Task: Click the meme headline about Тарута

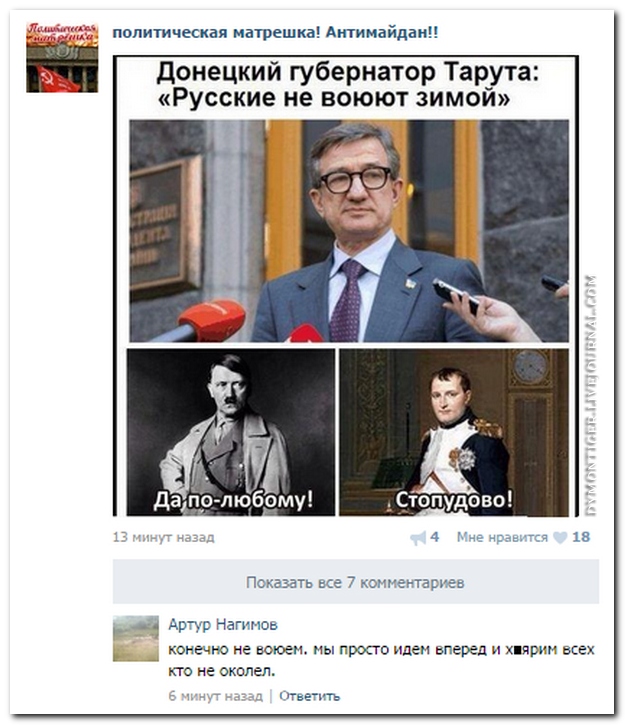Action: pyautogui.click(x=348, y=85)
